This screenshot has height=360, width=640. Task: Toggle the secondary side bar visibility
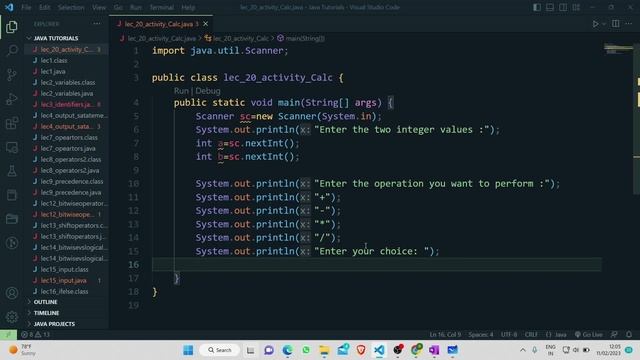(563, 7)
